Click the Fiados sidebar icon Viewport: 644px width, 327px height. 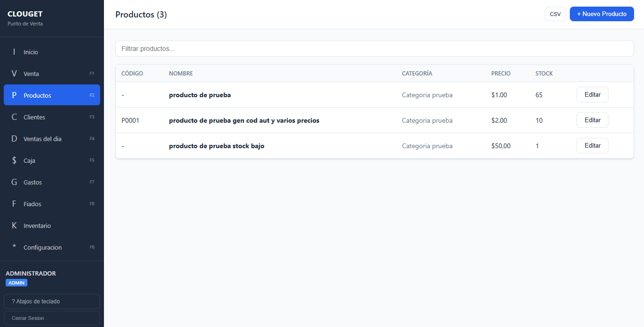(x=14, y=204)
